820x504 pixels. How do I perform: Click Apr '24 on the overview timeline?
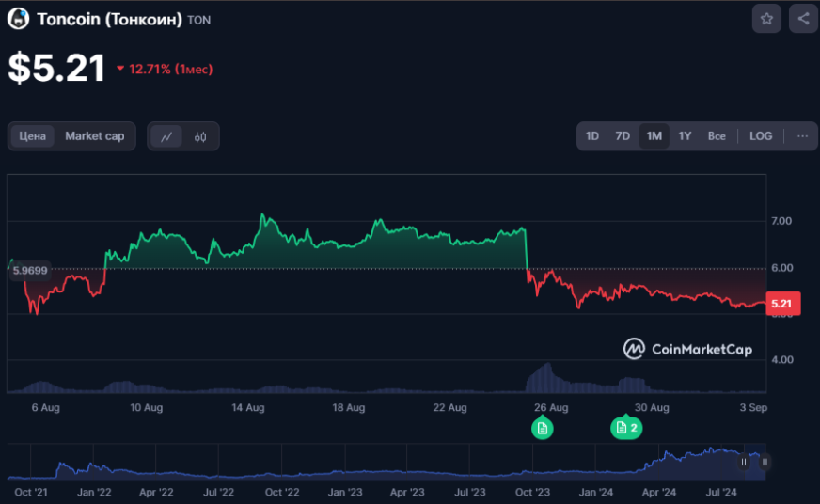pos(659,493)
